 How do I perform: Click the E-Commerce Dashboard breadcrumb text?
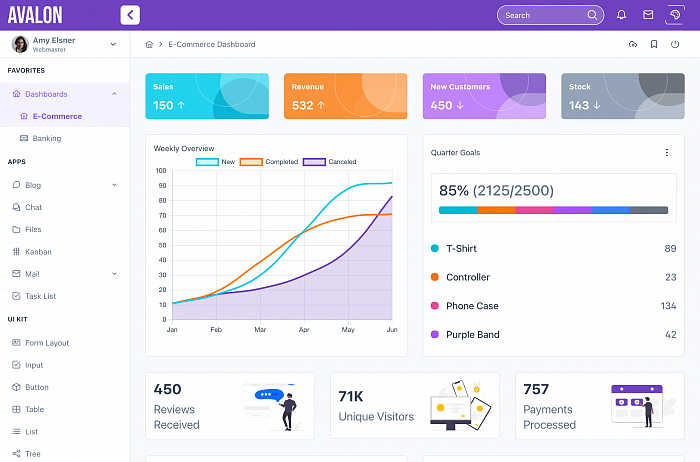point(212,44)
